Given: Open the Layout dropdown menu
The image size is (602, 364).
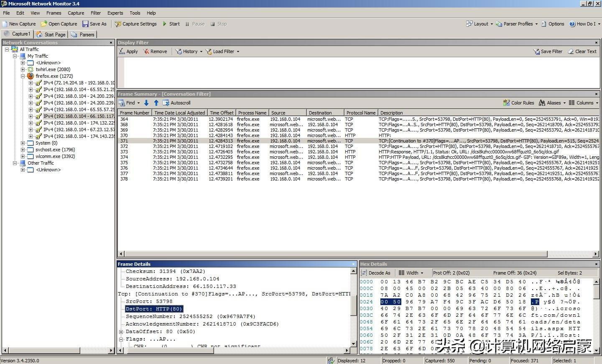Looking at the screenshot, I should pos(480,24).
